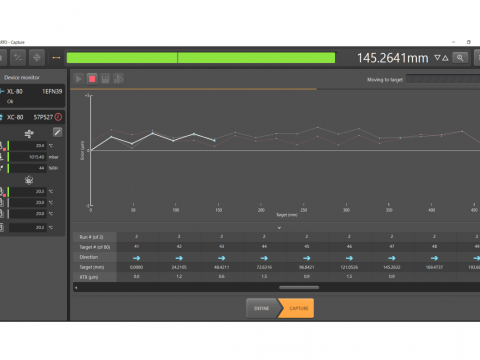The width and height of the screenshot is (480, 360).
Task: Click the air pressure 1015.40 mbar field
Action: (27, 157)
